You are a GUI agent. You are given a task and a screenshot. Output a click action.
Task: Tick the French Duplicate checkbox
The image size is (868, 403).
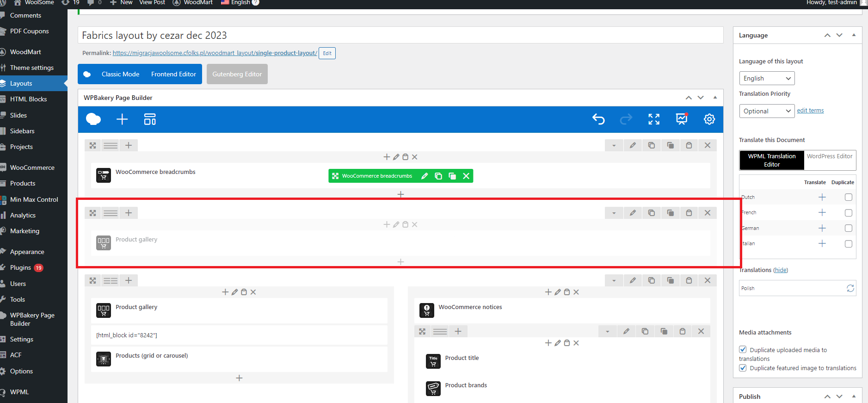click(x=849, y=213)
